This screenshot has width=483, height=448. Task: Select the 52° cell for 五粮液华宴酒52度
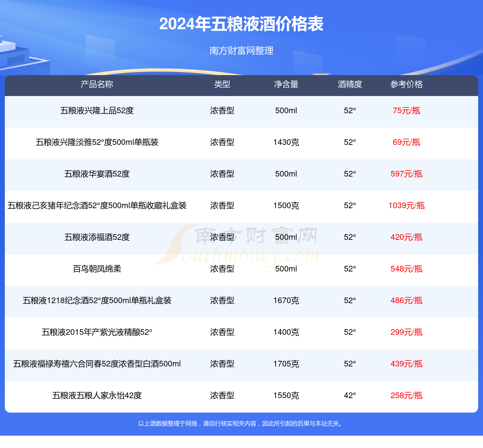[x=350, y=174]
